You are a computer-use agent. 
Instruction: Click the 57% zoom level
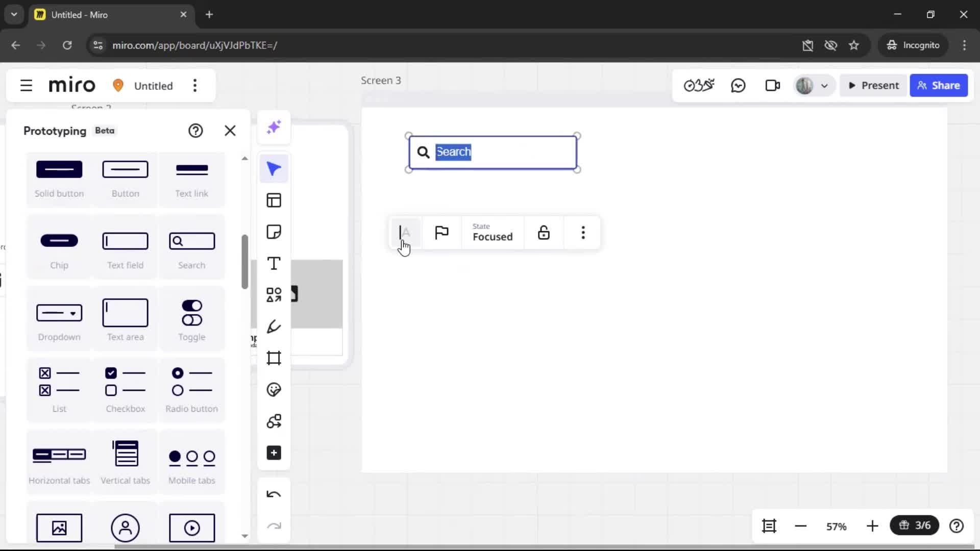[x=837, y=527]
